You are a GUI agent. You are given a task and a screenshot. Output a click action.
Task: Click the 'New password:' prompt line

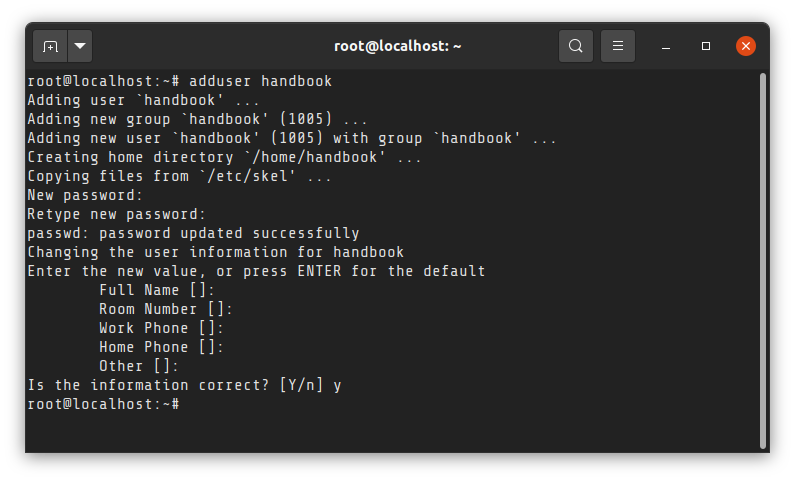coord(85,195)
